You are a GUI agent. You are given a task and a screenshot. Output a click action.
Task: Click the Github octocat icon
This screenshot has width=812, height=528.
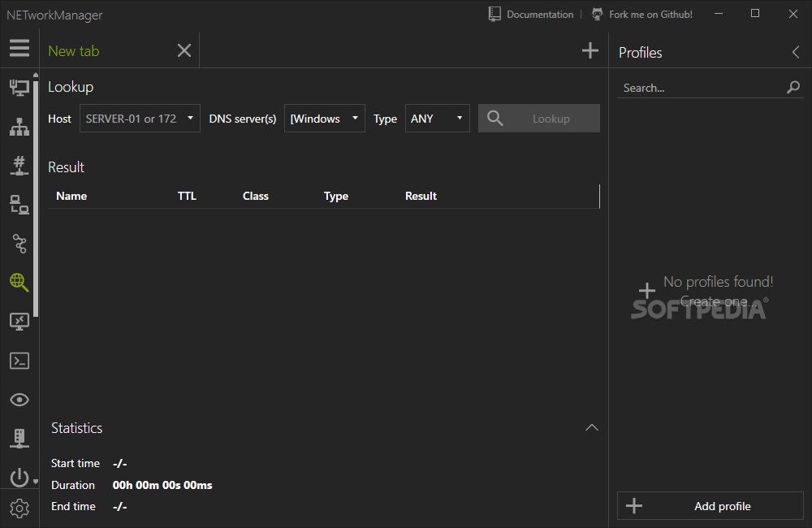(597, 14)
